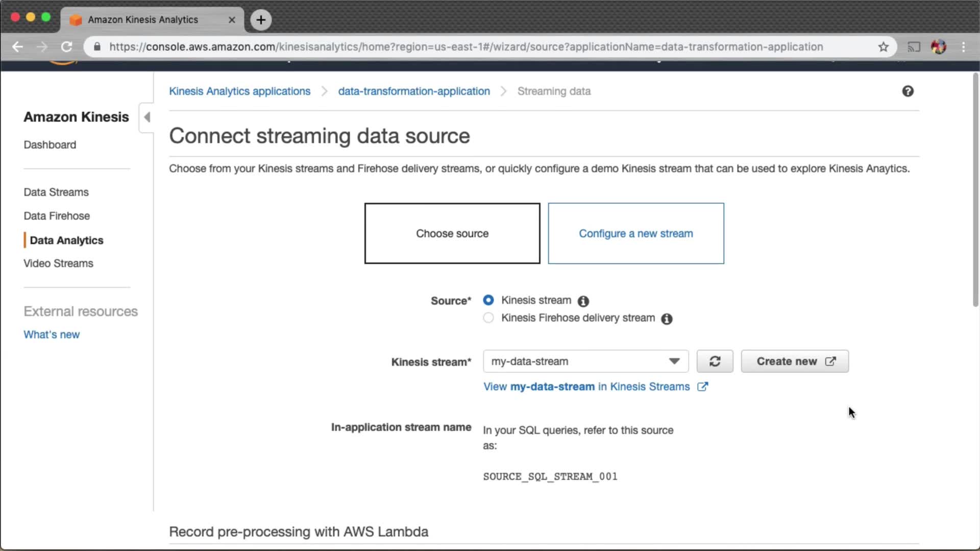Image resolution: width=980 pixels, height=551 pixels.
Task: Click the browser cast icon
Action: point(914,47)
